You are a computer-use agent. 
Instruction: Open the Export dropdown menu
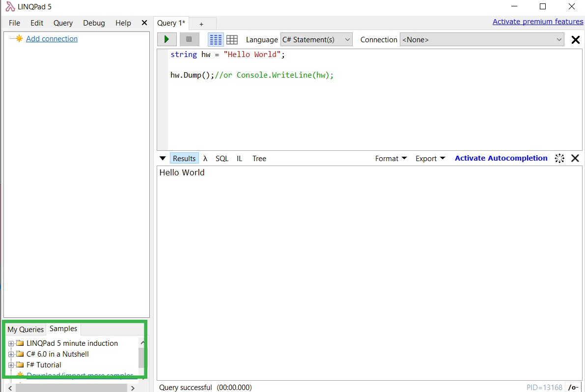tap(430, 159)
